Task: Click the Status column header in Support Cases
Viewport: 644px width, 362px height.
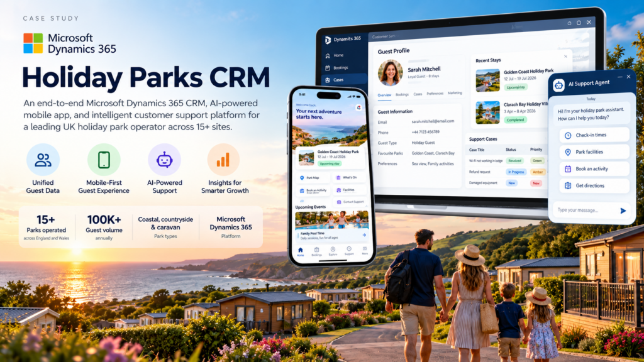Action: click(x=511, y=150)
